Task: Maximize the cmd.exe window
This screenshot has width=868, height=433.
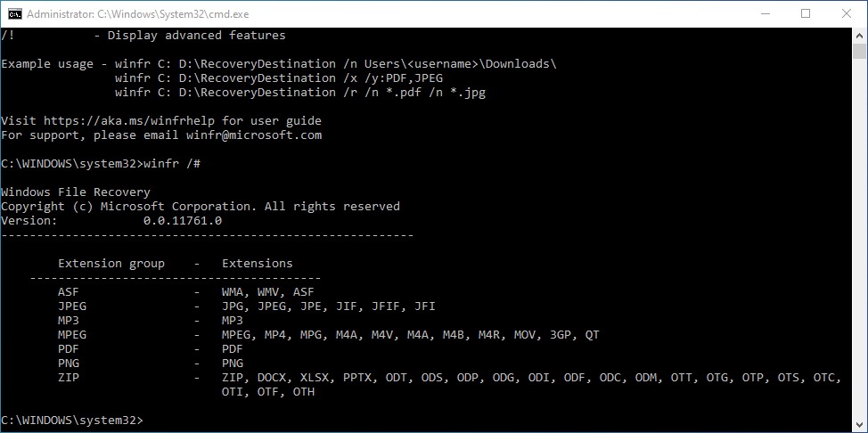Action: coord(806,14)
